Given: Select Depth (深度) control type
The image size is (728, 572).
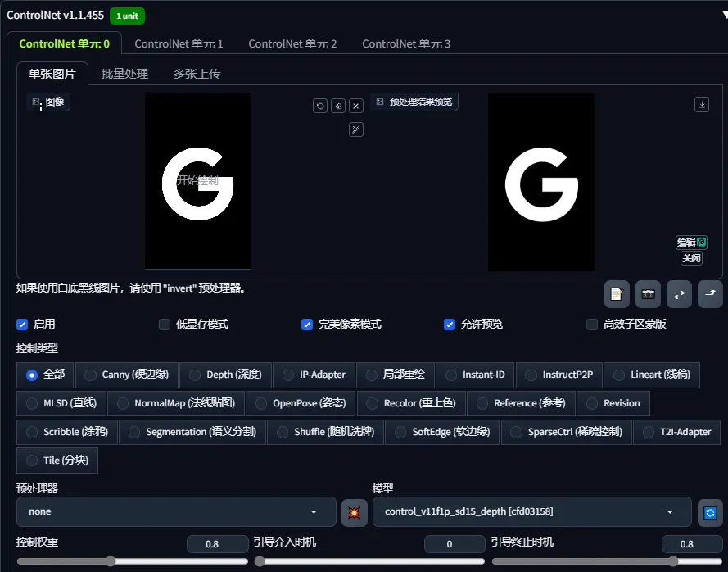Looking at the screenshot, I should [x=226, y=375].
